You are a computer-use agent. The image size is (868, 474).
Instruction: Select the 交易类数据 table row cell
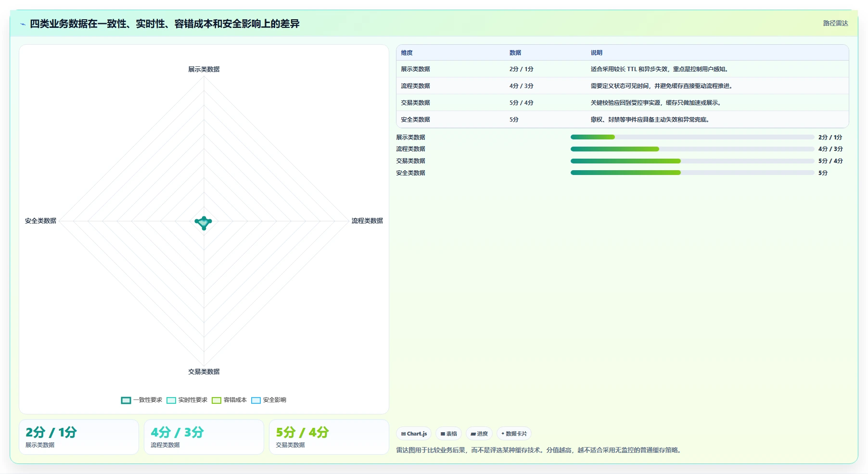415,103
